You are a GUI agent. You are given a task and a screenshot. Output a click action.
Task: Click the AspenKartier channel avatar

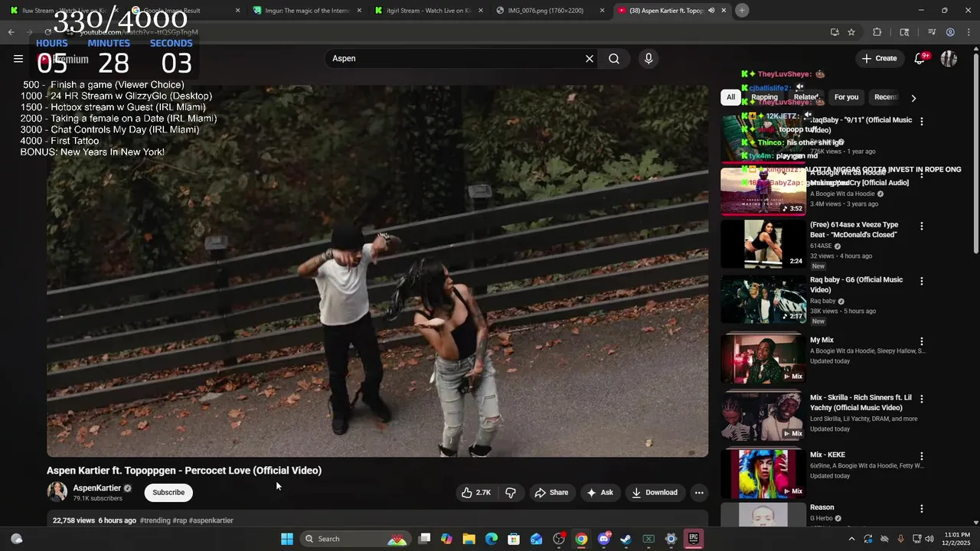click(57, 492)
